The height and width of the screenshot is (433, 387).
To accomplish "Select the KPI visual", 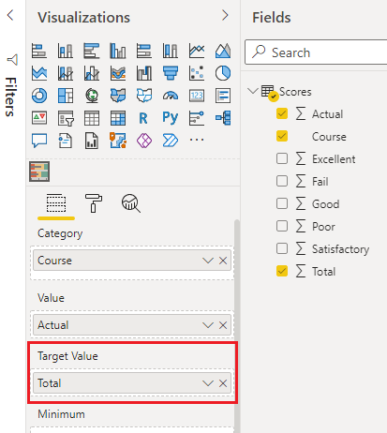I will pyautogui.click(x=39, y=118).
